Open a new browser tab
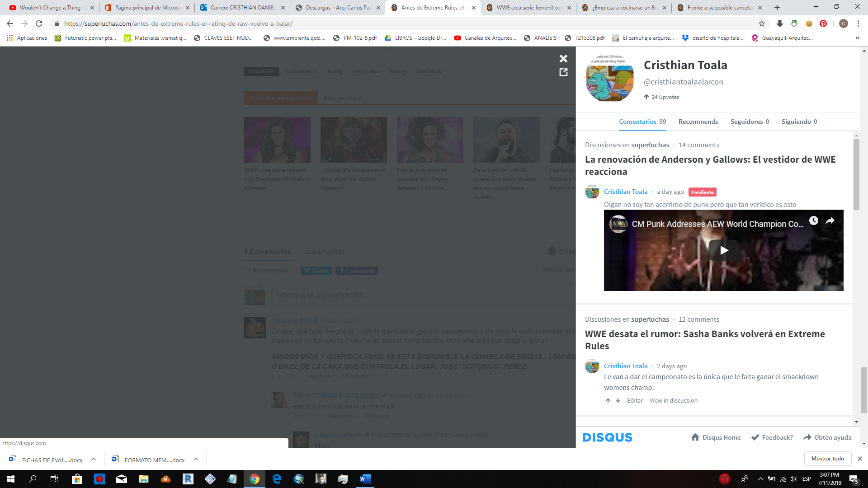The width and height of the screenshot is (868, 488). [x=777, y=8]
